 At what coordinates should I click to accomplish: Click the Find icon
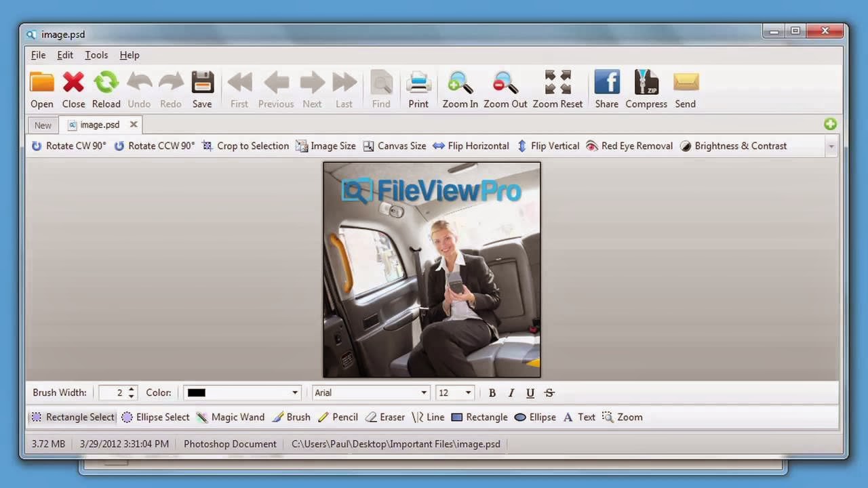[x=381, y=83]
